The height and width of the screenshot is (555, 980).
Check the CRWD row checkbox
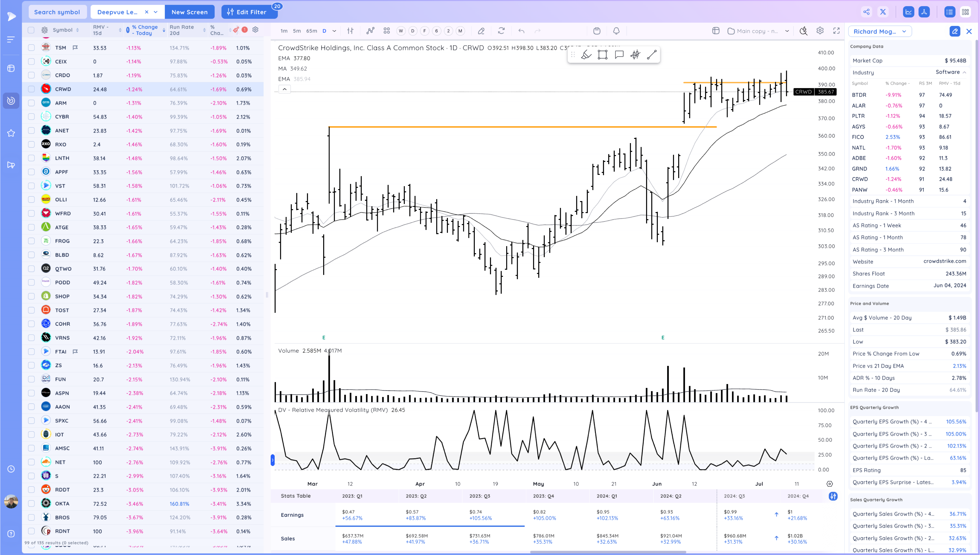[x=31, y=89]
